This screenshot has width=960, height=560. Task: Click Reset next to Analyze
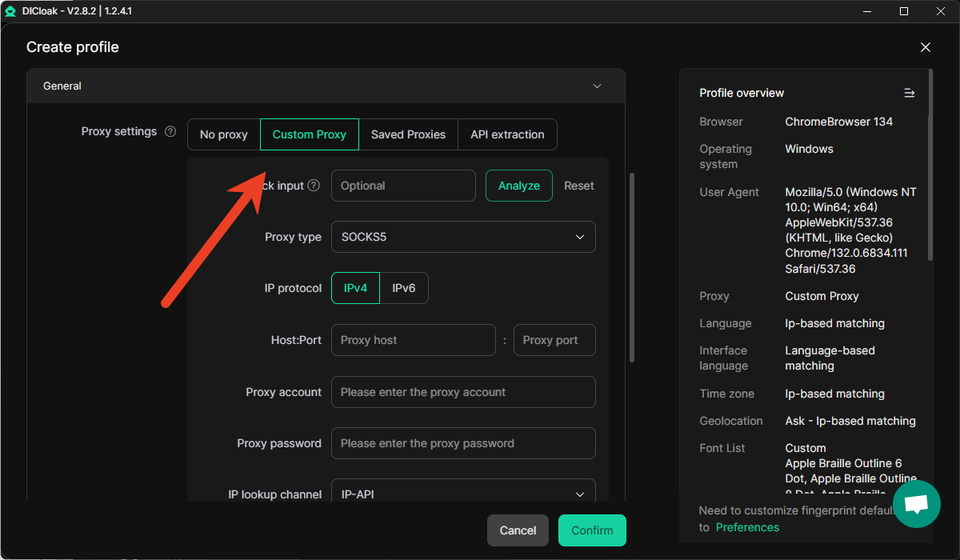click(578, 186)
